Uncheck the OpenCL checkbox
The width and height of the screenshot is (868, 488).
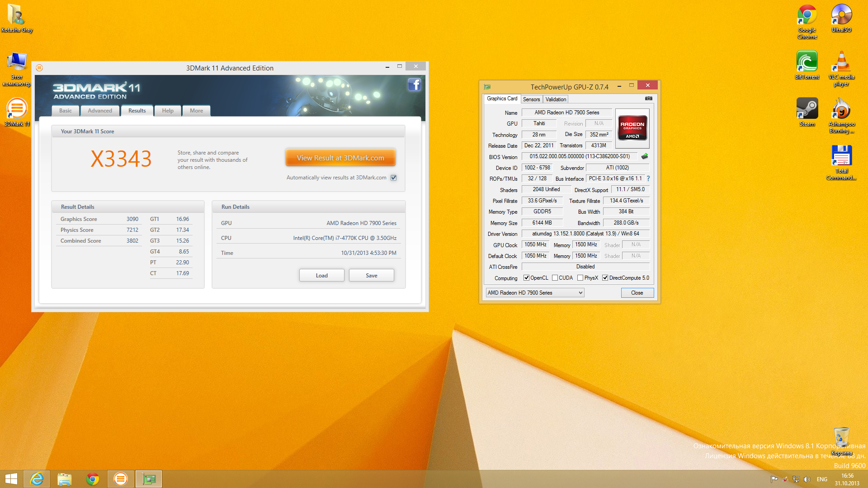pyautogui.click(x=526, y=278)
